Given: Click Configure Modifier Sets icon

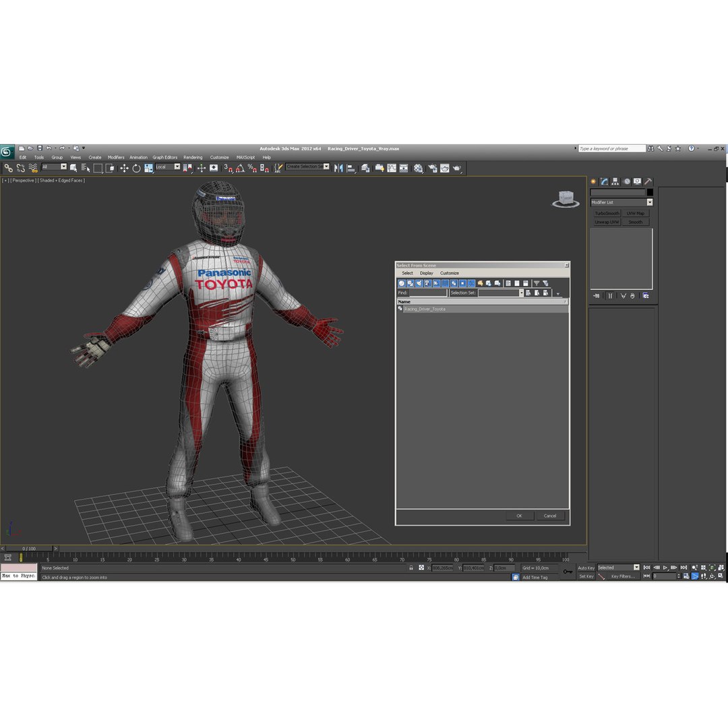Looking at the screenshot, I should 646,296.
